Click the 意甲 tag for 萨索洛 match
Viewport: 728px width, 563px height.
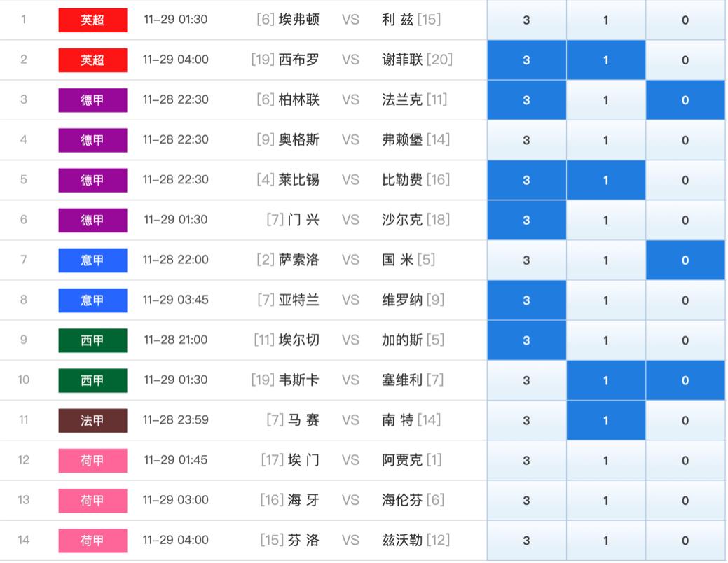pos(92,260)
